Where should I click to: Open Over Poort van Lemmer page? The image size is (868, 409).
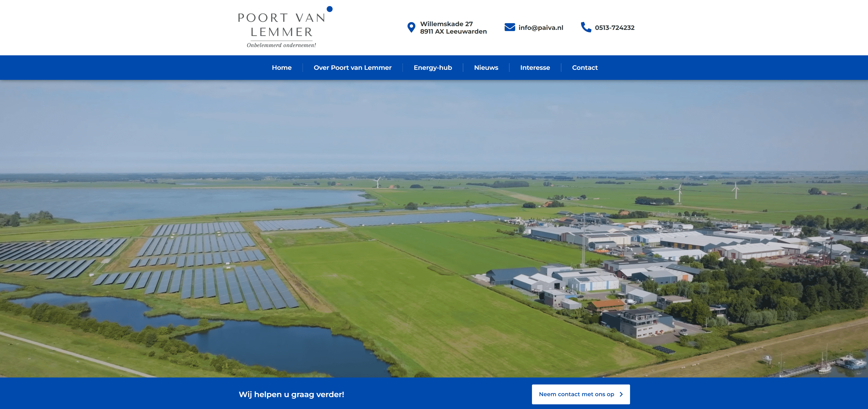coord(352,68)
